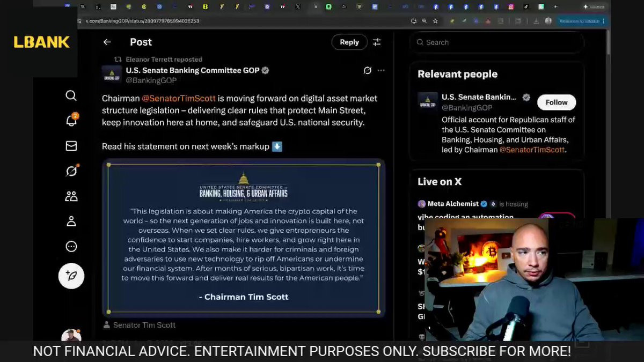The width and height of the screenshot is (644, 362).
Task: Open the Tim Scott statement image
Action: point(244,238)
